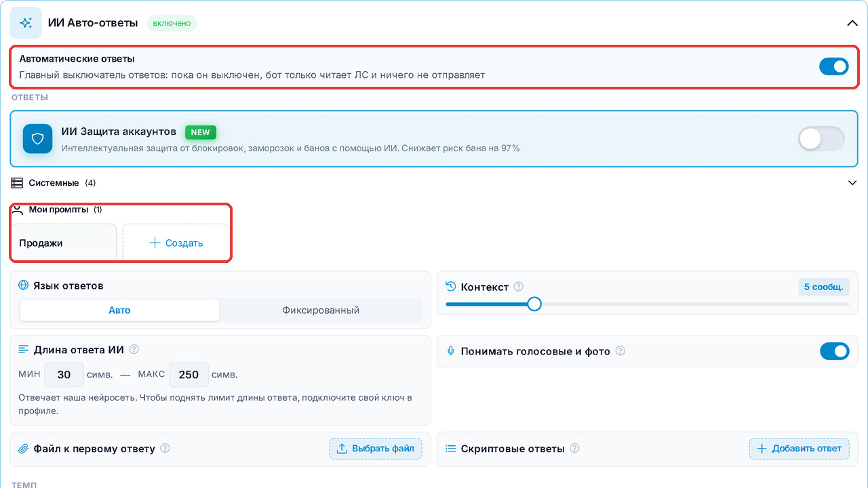Click the green NEW badge

click(200, 132)
